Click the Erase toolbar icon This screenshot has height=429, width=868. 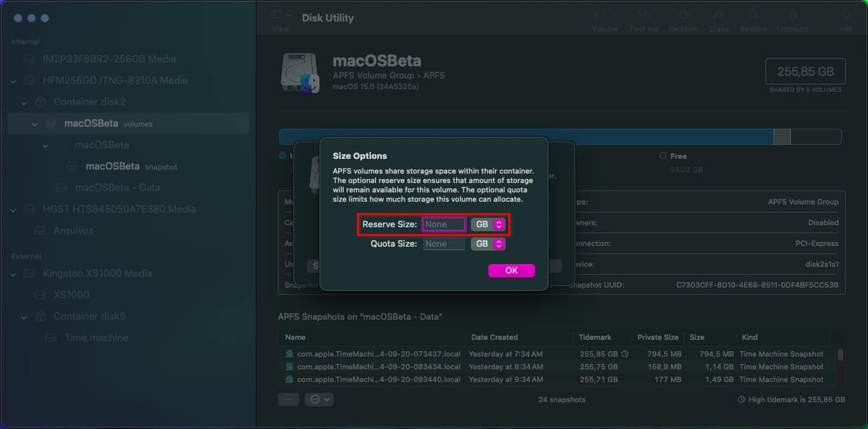719,15
